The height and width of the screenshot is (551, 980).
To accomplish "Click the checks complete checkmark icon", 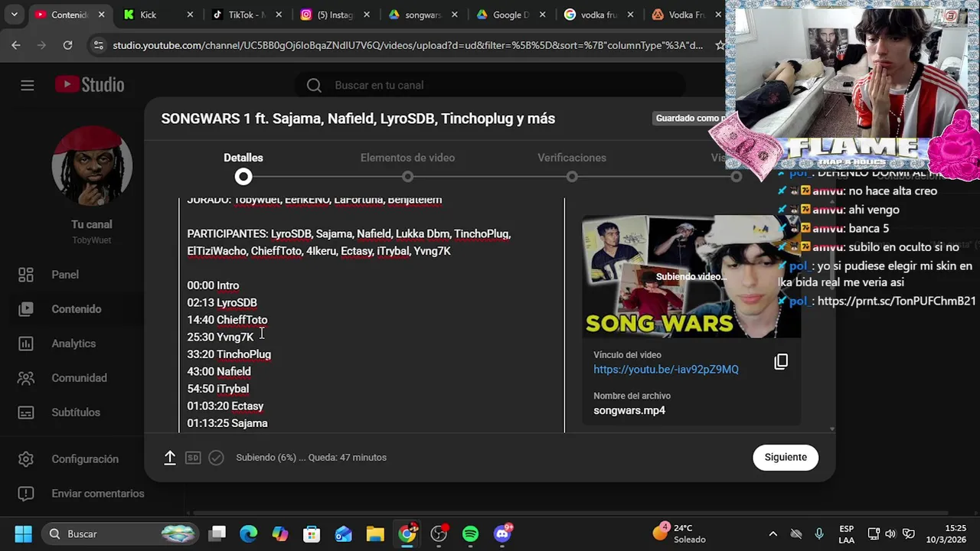I will [216, 458].
